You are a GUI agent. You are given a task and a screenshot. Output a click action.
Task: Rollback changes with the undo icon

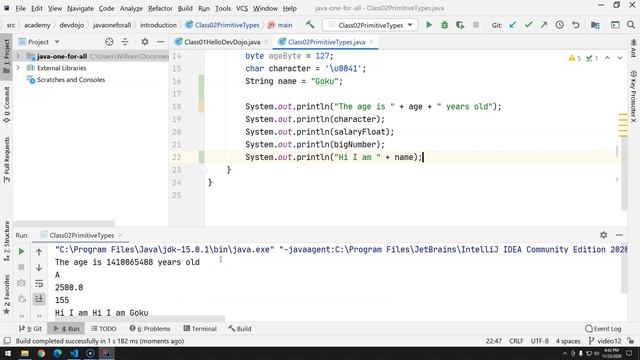pos(576,25)
